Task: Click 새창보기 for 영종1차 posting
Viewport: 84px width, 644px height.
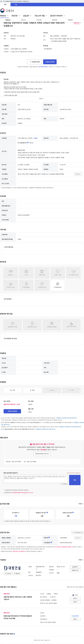Action: [x=75, y=602]
